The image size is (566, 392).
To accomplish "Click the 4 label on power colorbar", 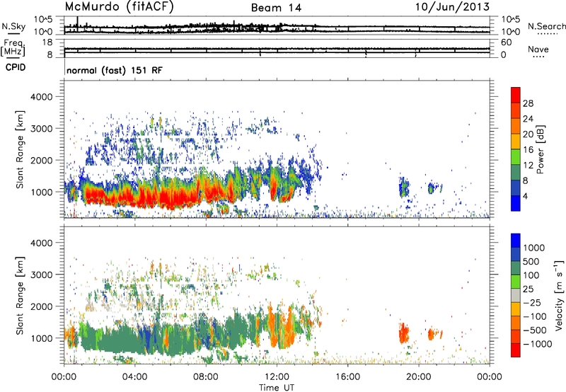I will (526, 196).
